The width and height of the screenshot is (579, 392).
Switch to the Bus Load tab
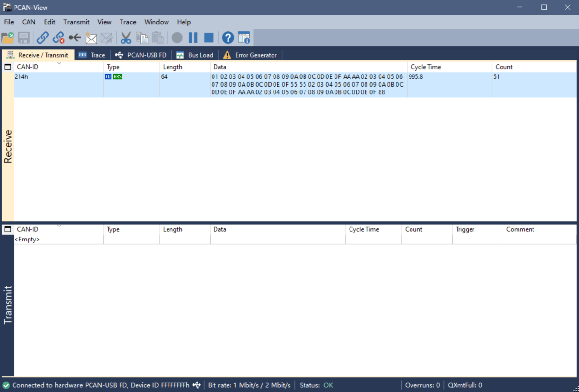(x=195, y=55)
